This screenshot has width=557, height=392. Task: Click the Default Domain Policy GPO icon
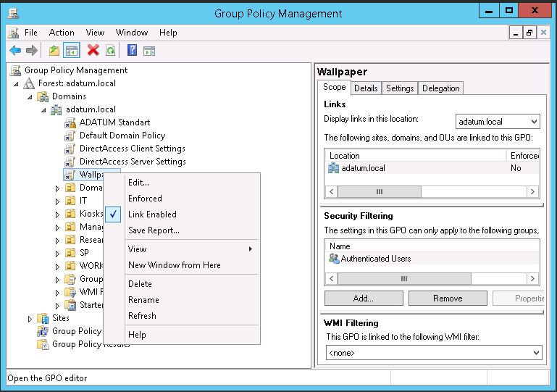(x=70, y=135)
